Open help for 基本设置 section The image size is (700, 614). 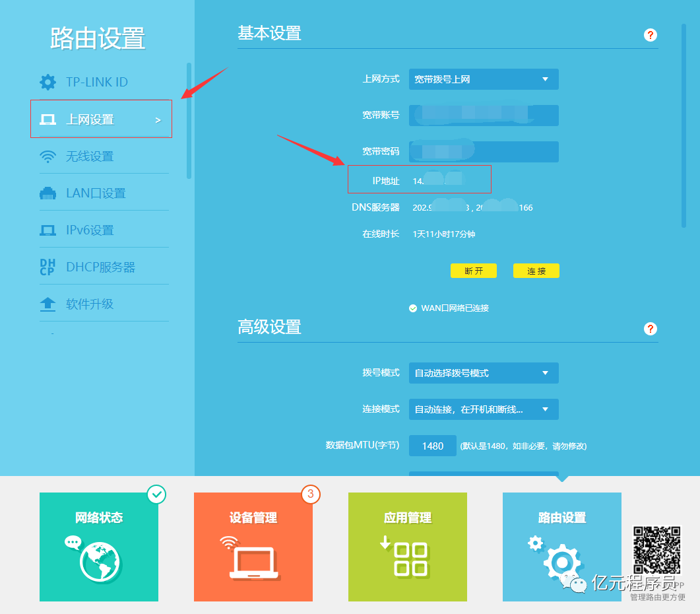click(651, 35)
